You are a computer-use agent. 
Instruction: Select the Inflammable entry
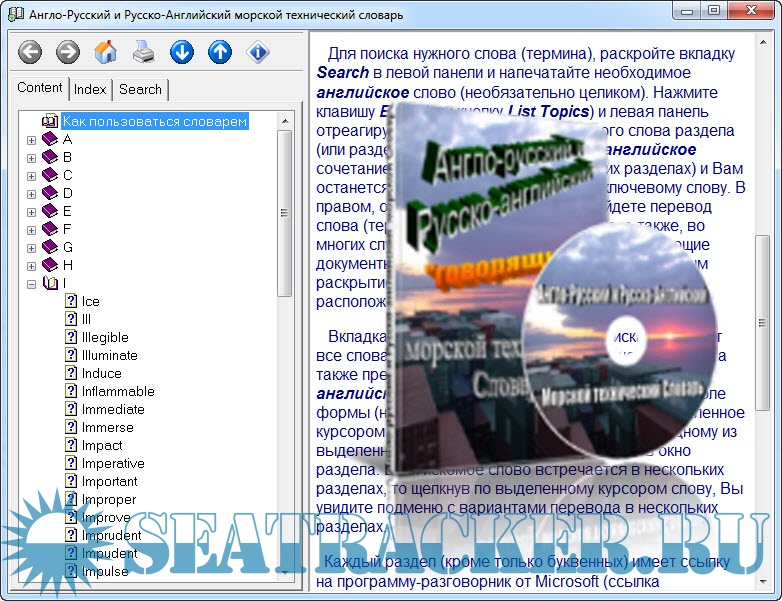tap(118, 391)
